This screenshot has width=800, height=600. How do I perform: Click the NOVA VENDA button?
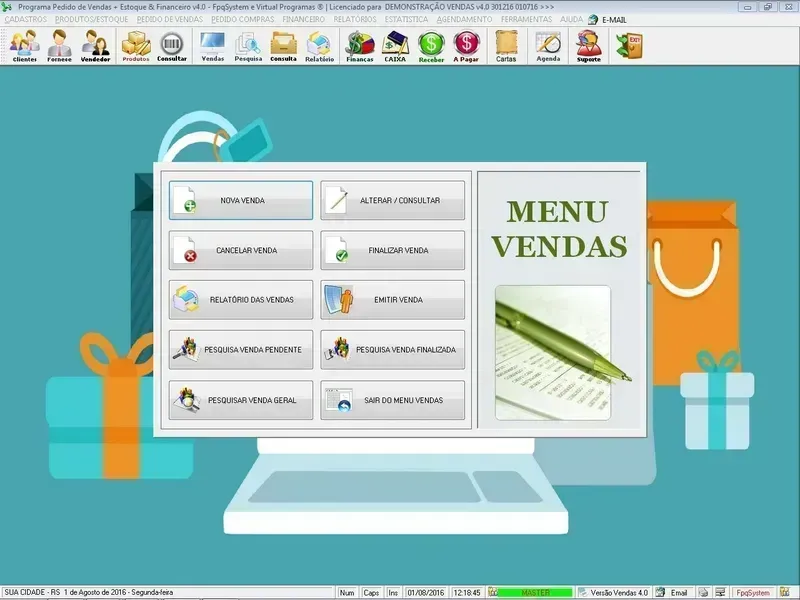(241, 200)
